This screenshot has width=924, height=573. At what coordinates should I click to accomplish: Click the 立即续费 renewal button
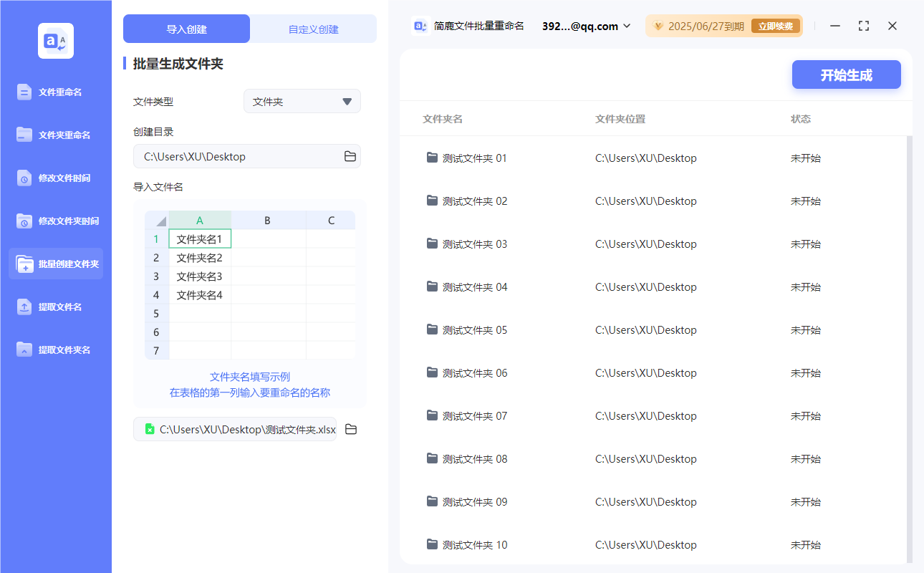(x=775, y=26)
